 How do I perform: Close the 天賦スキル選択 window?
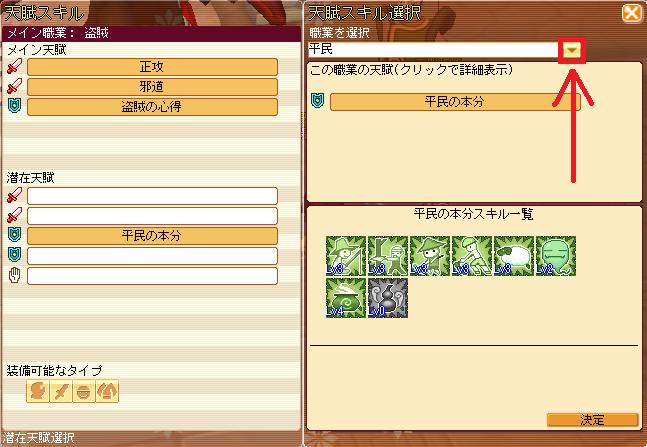(x=632, y=13)
